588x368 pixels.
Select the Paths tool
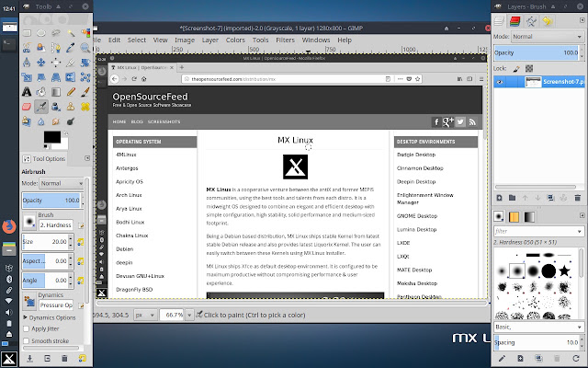(x=56, y=48)
